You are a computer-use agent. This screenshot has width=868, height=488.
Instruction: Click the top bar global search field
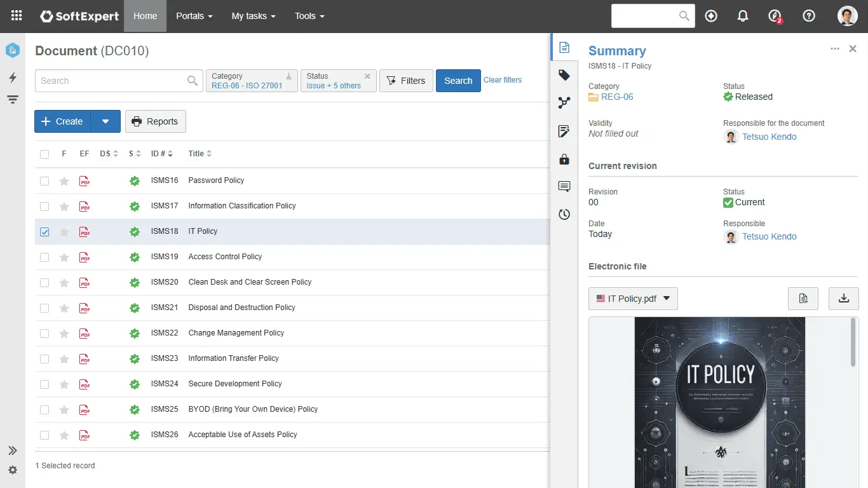653,16
